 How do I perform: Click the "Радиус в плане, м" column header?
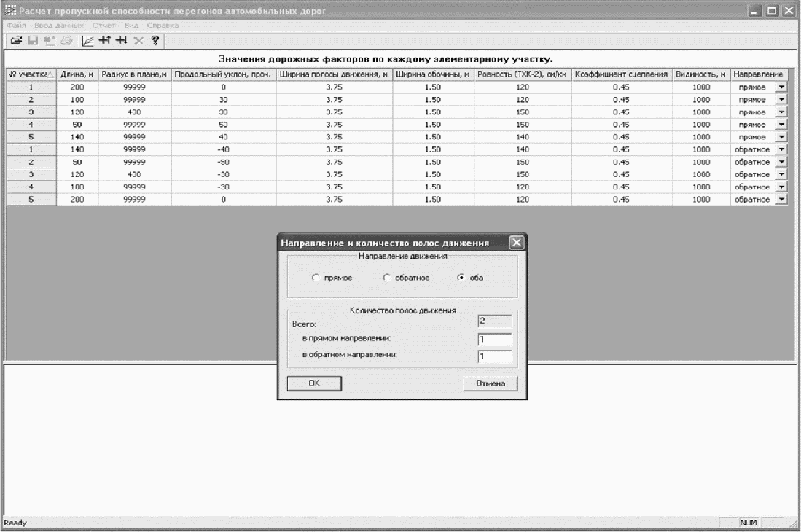pyautogui.click(x=134, y=74)
